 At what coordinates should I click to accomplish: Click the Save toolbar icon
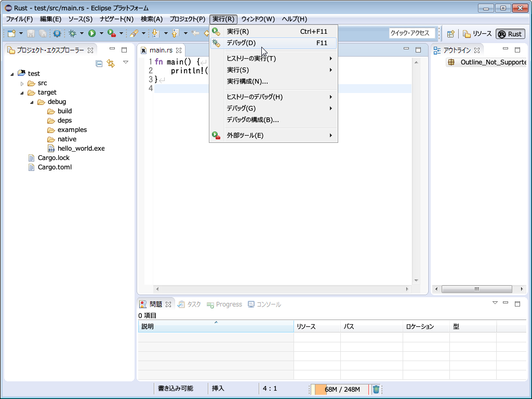coord(31,33)
